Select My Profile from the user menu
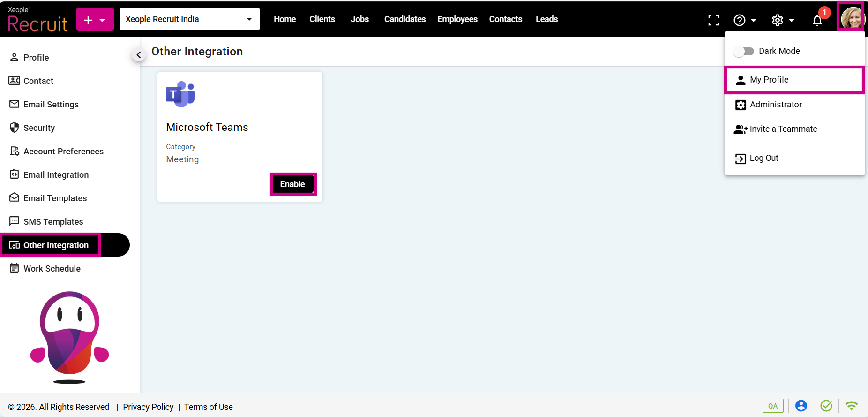Viewport: 868px width, 417px height. click(x=769, y=80)
